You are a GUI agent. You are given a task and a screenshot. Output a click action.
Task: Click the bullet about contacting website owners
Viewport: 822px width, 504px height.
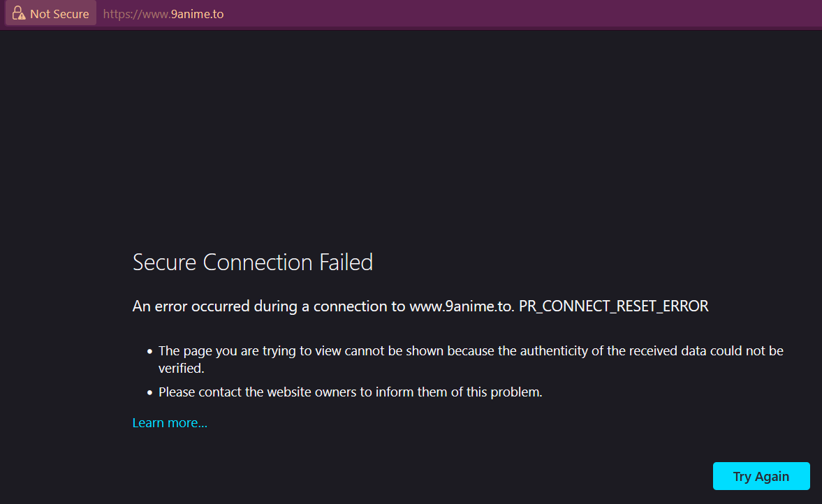pyautogui.click(x=351, y=392)
